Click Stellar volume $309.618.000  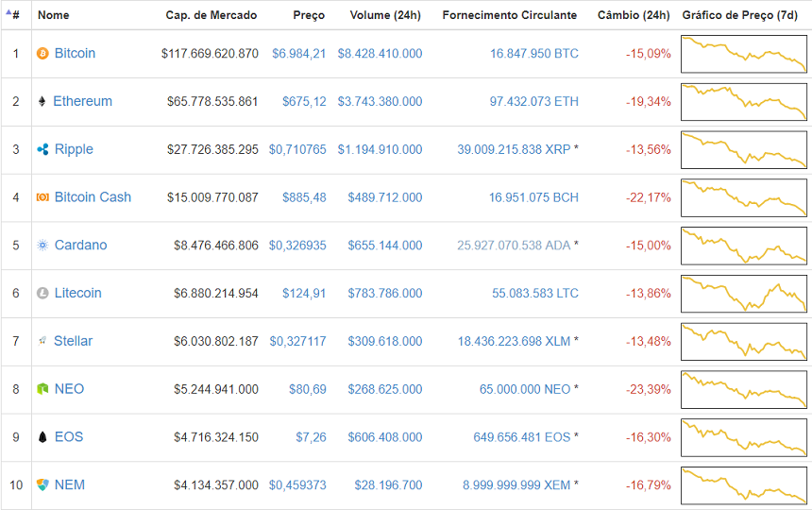pos(385,341)
